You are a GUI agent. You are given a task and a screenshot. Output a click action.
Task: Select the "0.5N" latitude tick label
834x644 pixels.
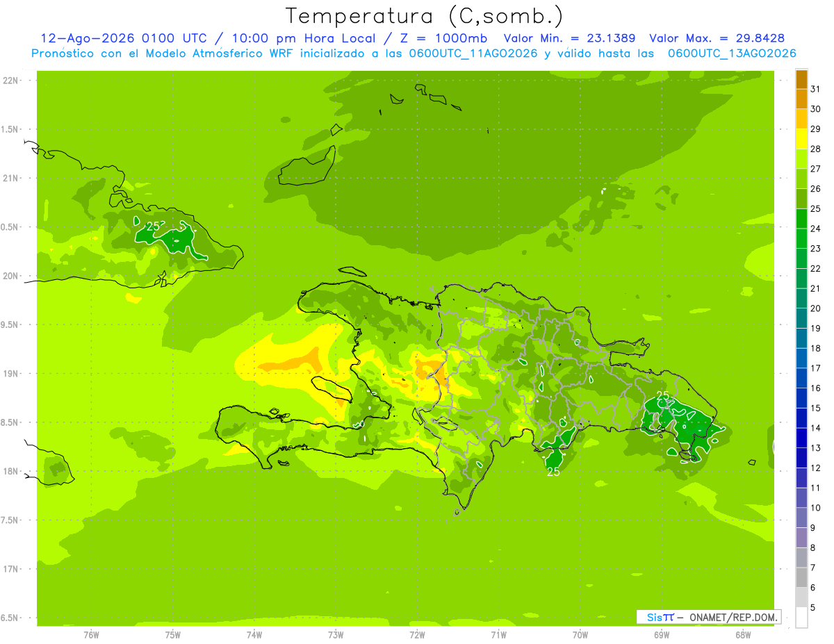[x=11, y=227]
